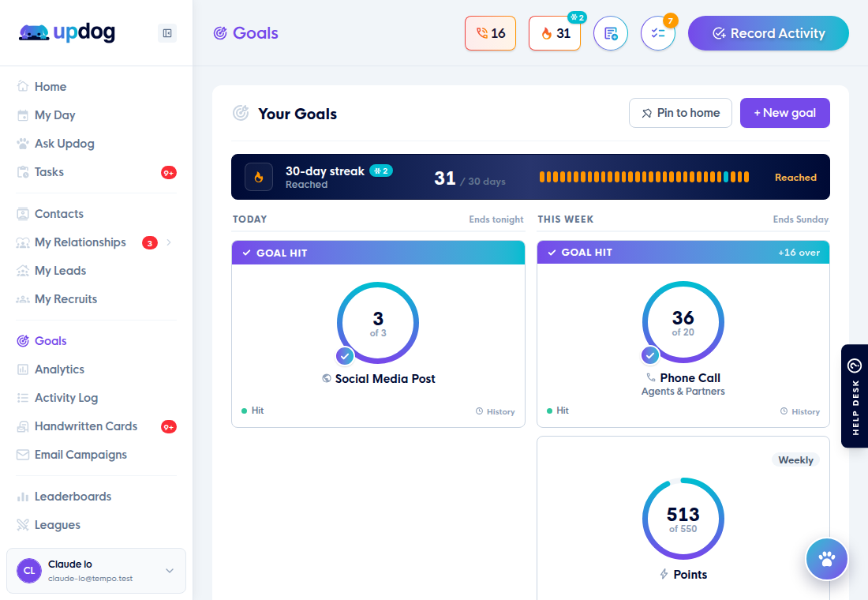The width and height of the screenshot is (868, 600).
Task: Click the My Relationships badge showing 3
Action: 149,242
